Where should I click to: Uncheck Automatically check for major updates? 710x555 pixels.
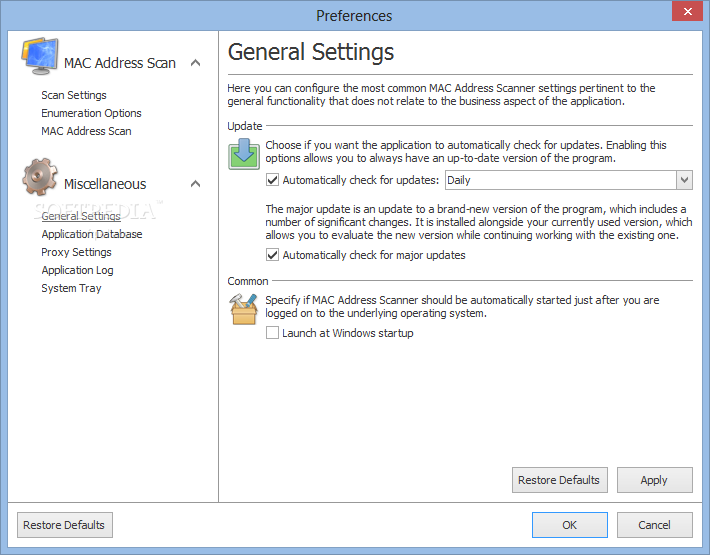[272, 255]
